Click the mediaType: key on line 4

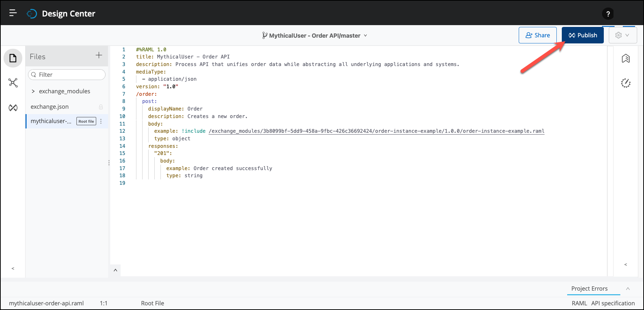click(151, 72)
